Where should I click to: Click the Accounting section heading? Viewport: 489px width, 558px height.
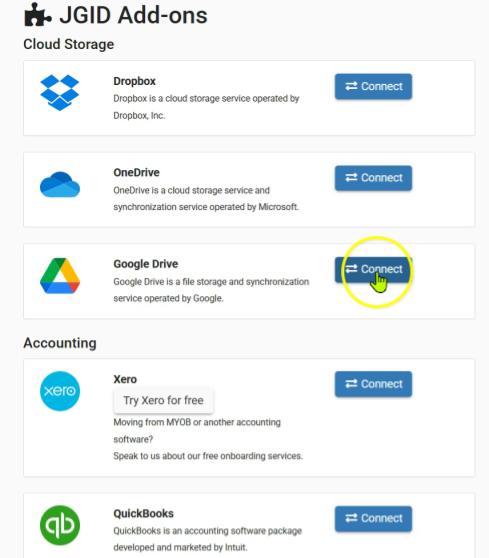[x=60, y=343]
